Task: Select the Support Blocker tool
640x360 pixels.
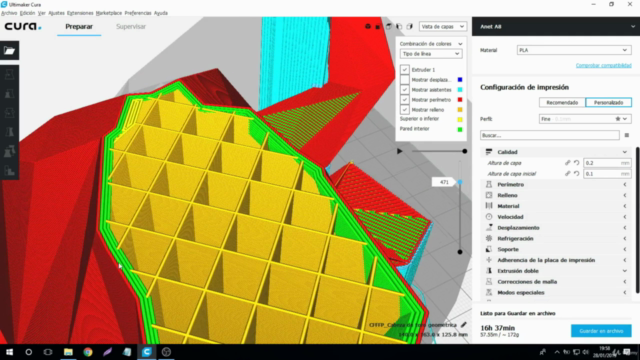Action: tap(9, 171)
